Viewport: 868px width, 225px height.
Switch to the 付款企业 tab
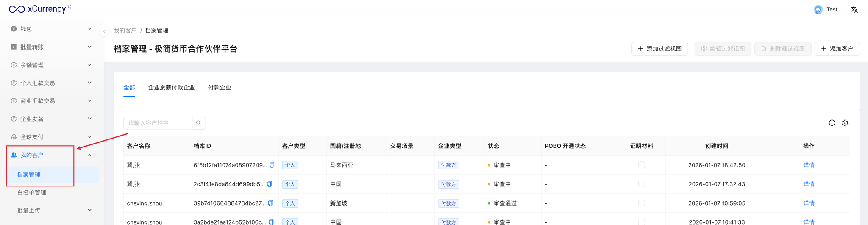pos(220,88)
